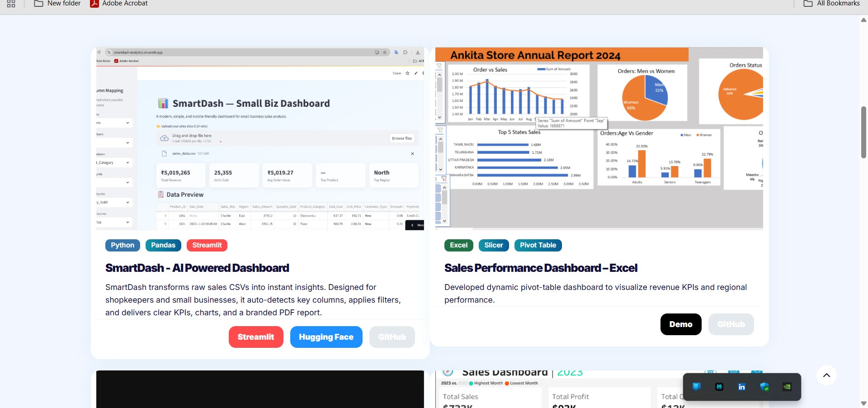
Task: Open the Windows Security shield icon
Action: point(764,387)
